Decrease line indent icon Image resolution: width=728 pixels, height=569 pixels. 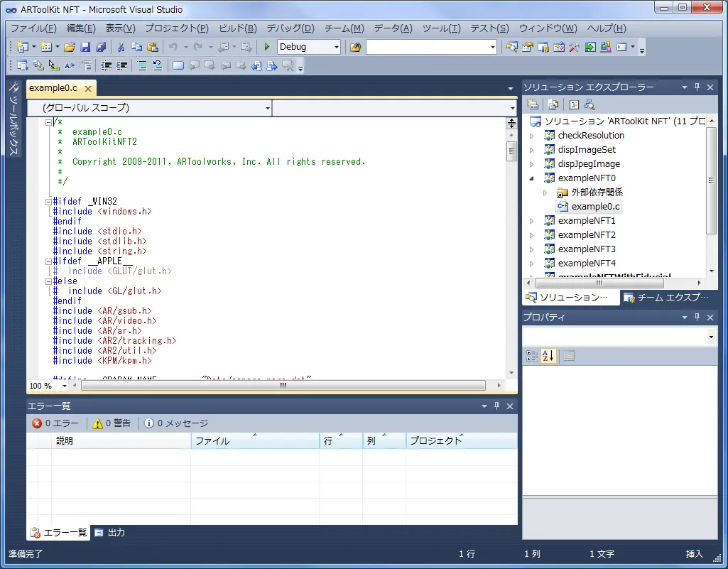[107, 65]
